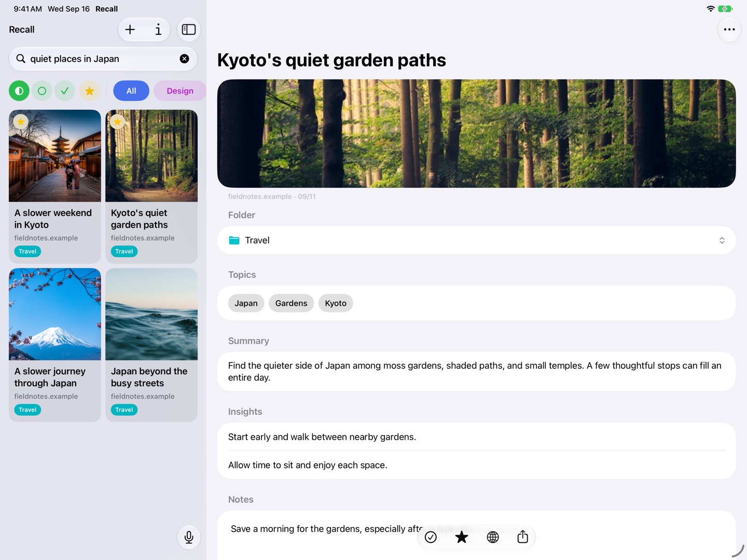Image resolution: width=747 pixels, height=560 pixels.
Task: Click Travel tag on 'A slower weekend' card
Action: tap(27, 251)
